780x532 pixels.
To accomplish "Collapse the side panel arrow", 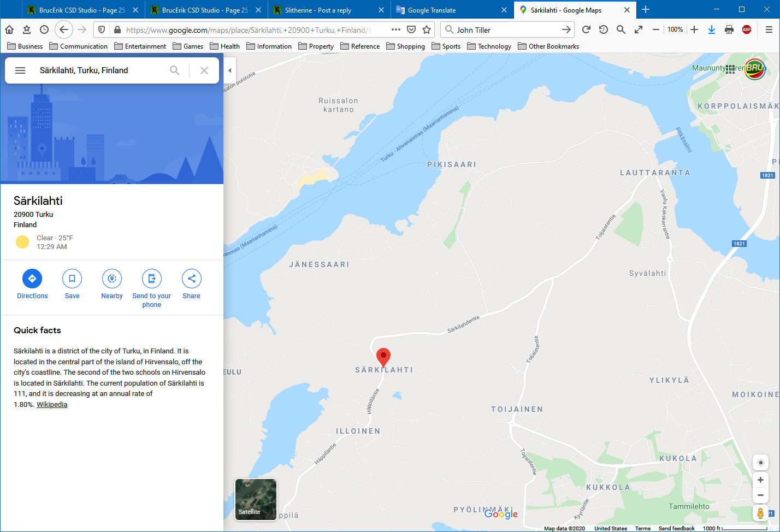I will (x=230, y=70).
